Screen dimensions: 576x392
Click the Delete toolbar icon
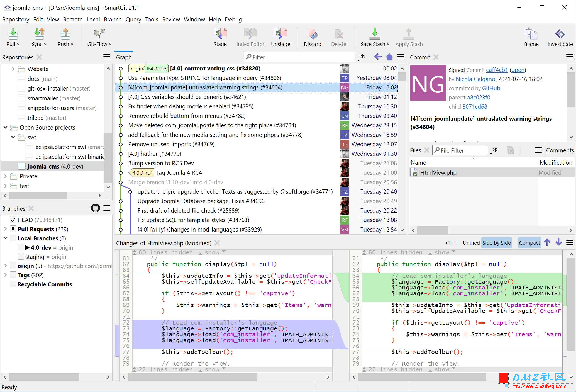point(339,37)
